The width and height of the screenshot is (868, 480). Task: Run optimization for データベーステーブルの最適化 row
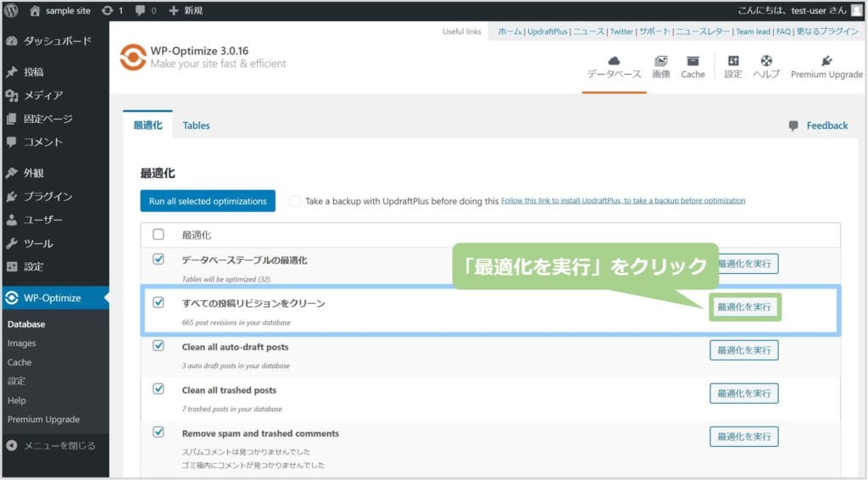point(747,264)
